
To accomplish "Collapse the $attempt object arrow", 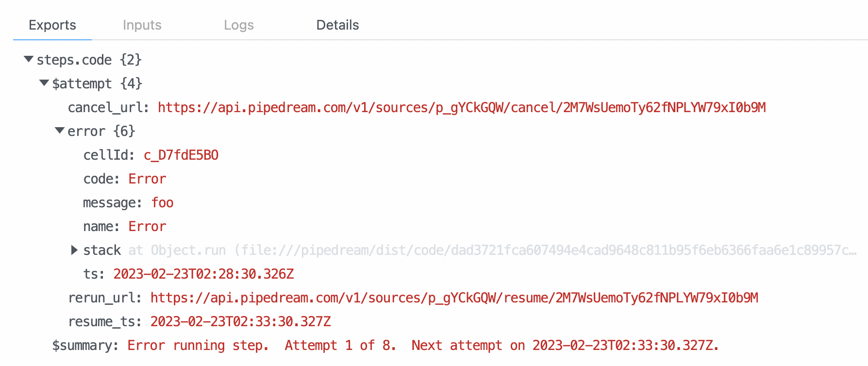I will pyautogui.click(x=44, y=83).
